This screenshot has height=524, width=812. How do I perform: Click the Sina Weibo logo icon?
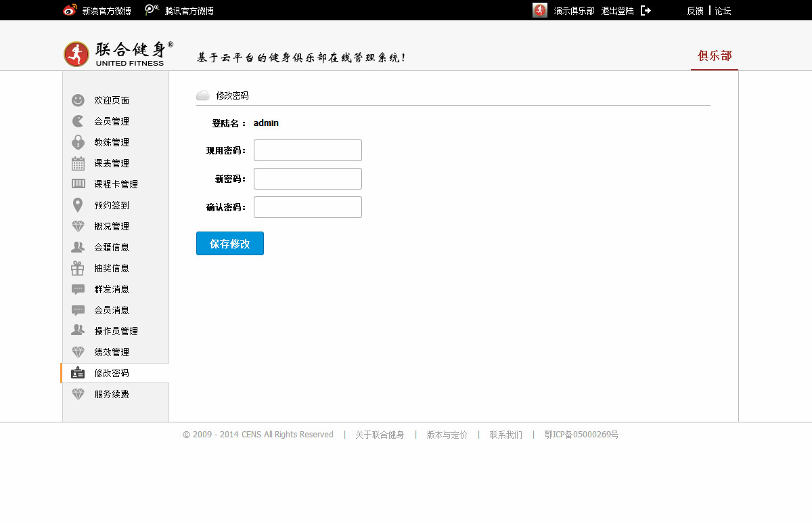pos(70,10)
